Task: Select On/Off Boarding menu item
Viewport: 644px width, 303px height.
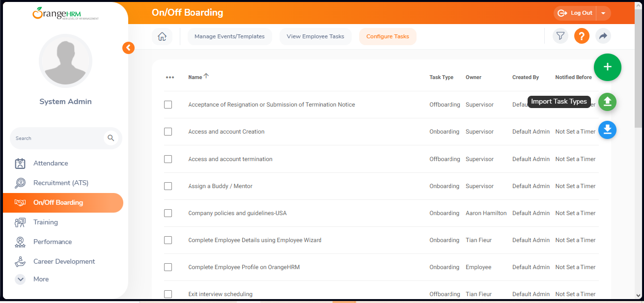Action: 63,203
